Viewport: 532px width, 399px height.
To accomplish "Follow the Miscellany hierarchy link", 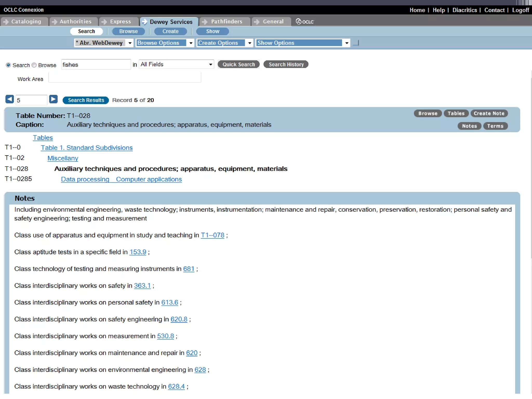I will tap(63, 158).
